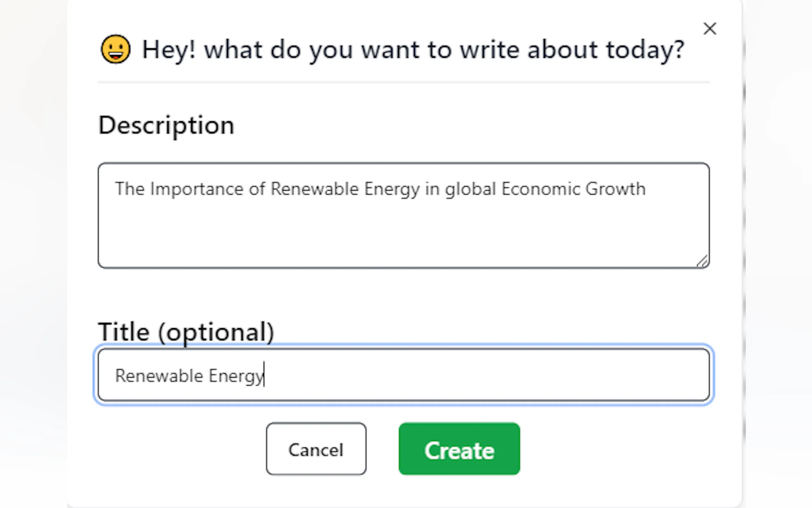Image resolution: width=812 pixels, height=508 pixels.
Task: Click the divider line under the heading
Action: pos(403,82)
